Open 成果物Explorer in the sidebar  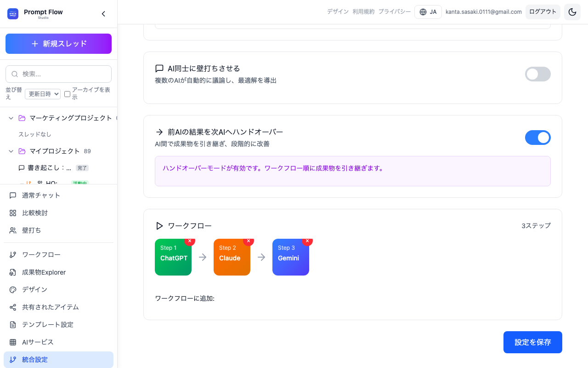coord(58,272)
